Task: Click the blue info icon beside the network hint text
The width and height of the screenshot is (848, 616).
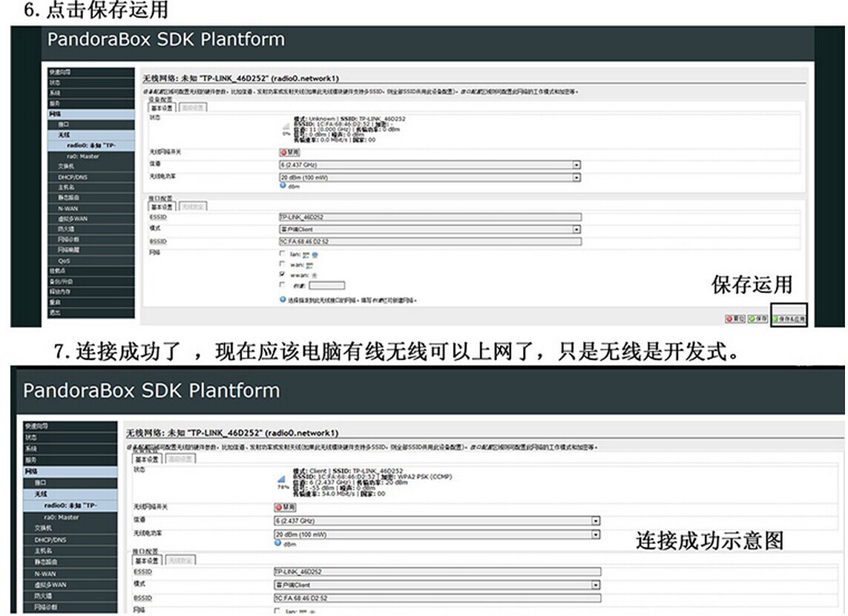Action: 283,300
